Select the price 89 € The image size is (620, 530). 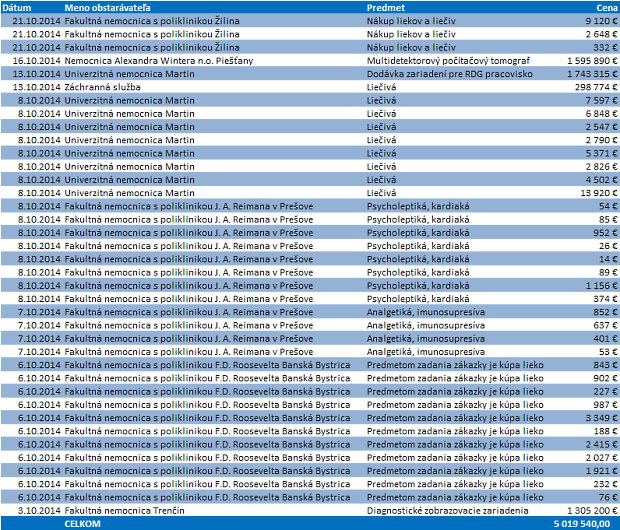coord(608,273)
